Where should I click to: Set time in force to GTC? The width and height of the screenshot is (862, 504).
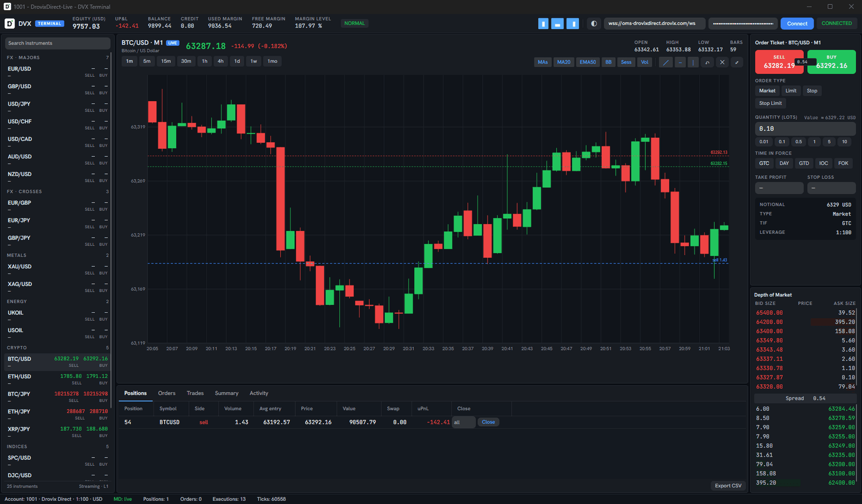click(x=764, y=163)
